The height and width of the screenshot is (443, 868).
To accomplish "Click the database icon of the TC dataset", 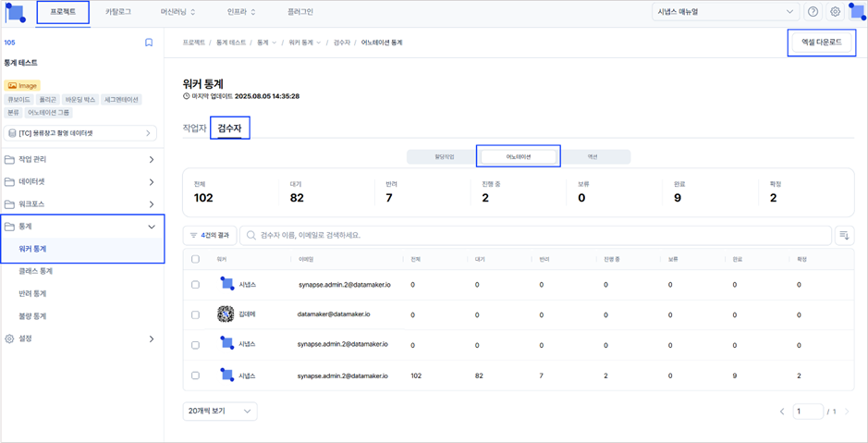I will 12,133.
